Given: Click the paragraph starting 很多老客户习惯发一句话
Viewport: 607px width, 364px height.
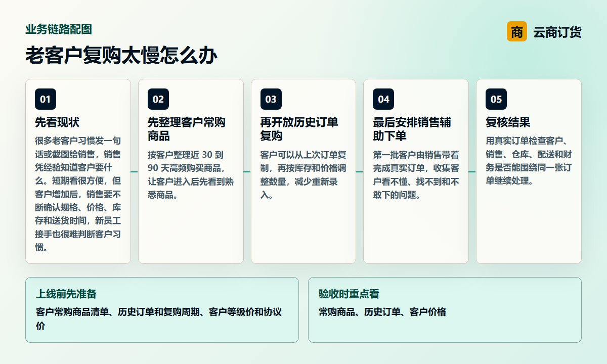Looking at the screenshot, I should tap(78, 194).
